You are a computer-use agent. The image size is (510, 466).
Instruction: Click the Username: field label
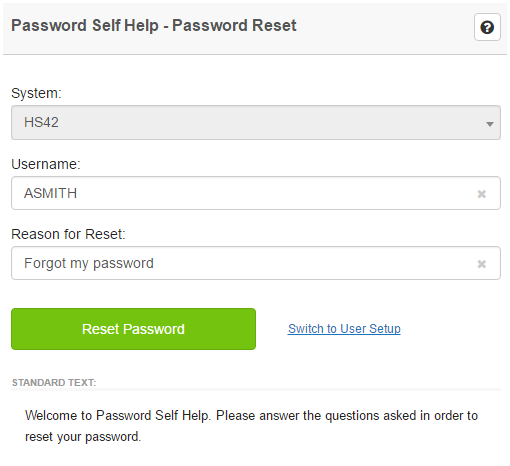[x=46, y=164]
